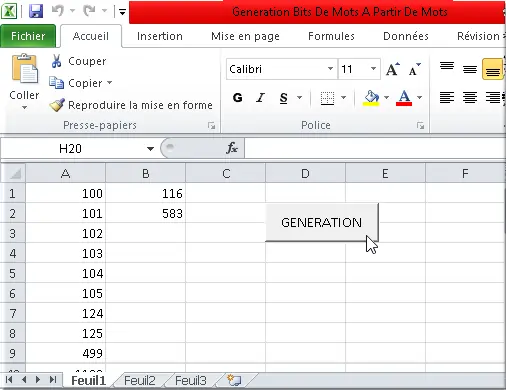Apply red font color A
Image resolution: width=506 pixels, height=390 pixels.
[404, 98]
